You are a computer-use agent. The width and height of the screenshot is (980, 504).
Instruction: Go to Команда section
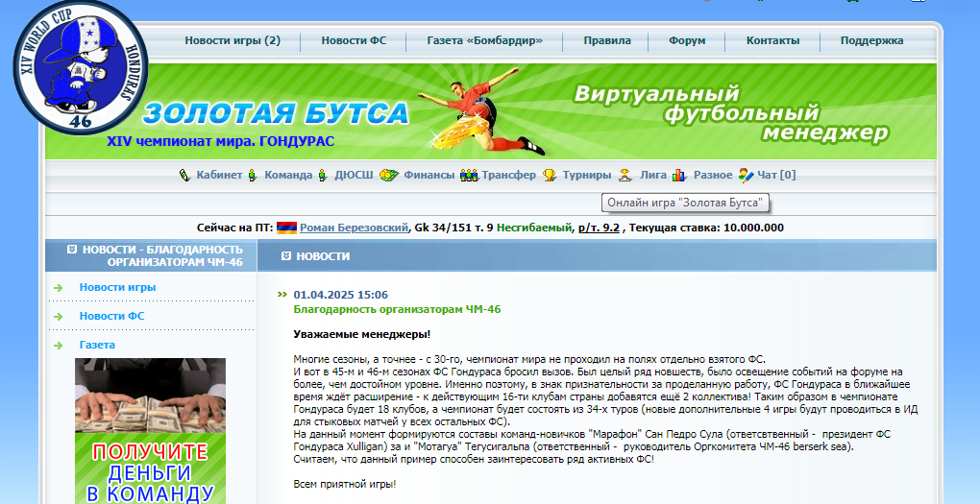[x=288, y=175]
